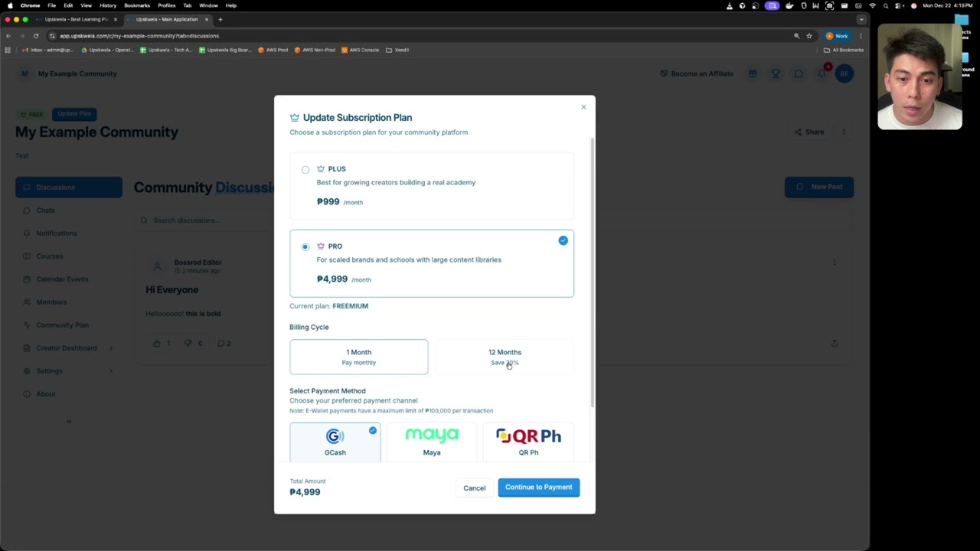Viewport: 980px width, 551px height.
Task: Go back to the previous page
Action: (8, 36)
